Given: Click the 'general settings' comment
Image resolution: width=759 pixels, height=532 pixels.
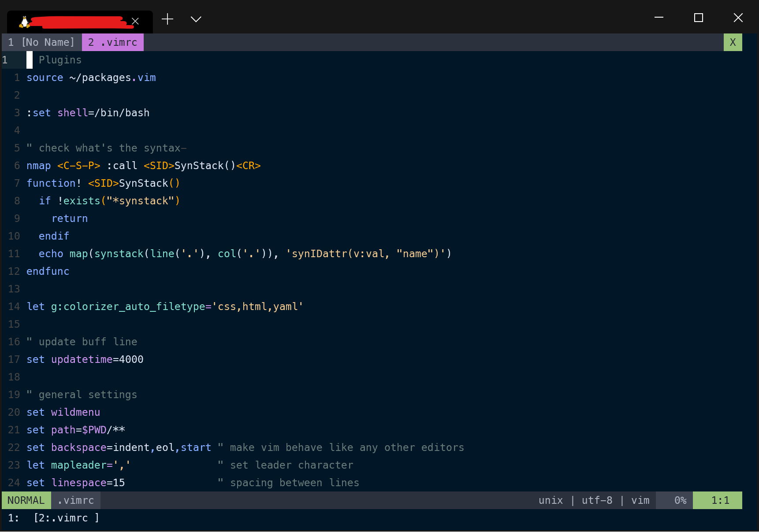Looking at the screenshot, I should (82, 395).
